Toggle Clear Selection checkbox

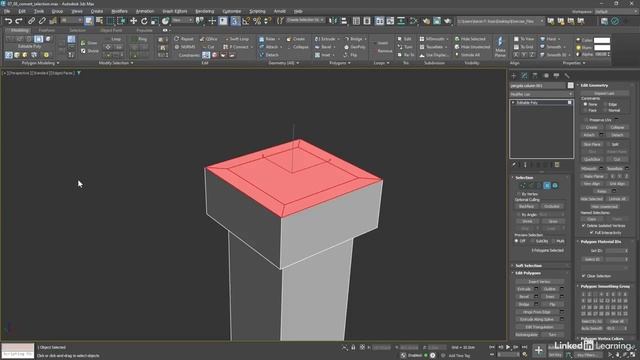[584, 276]
